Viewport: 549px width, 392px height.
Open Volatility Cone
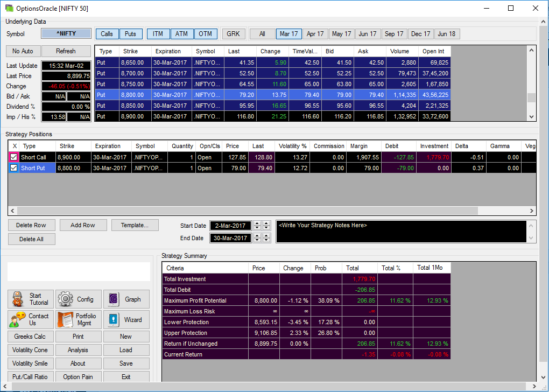[x=31, y=350]
